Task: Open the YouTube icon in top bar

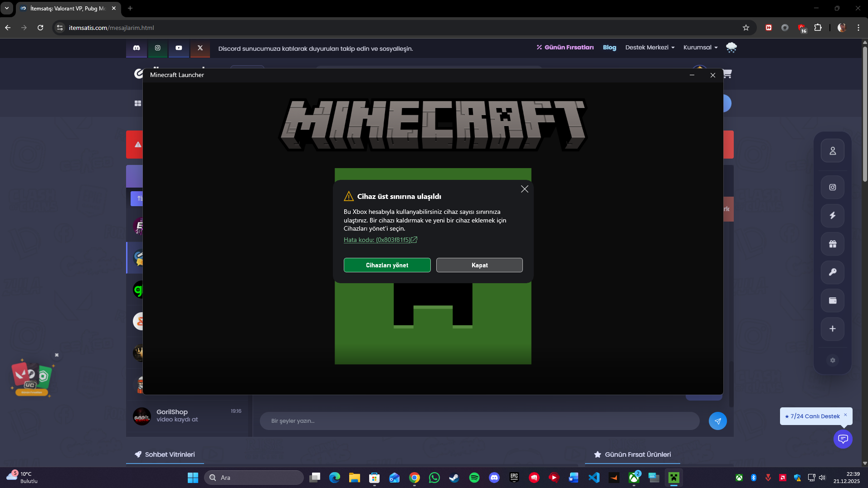Action: (x=179, y=48)
